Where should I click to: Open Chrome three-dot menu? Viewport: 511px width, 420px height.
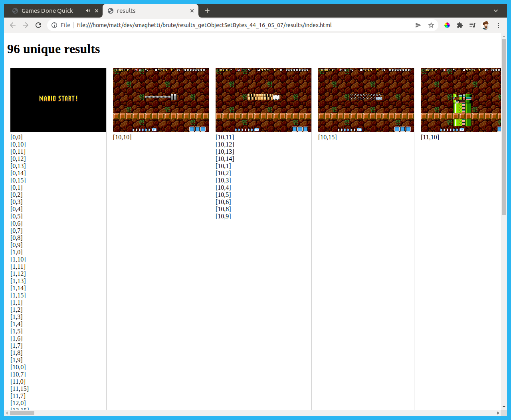(498, 25)
